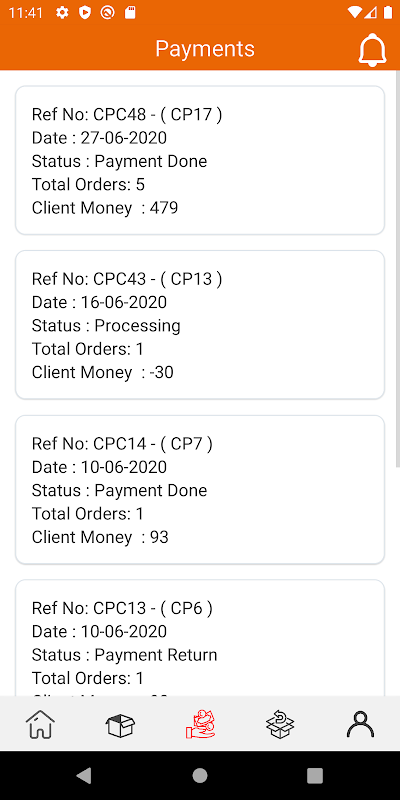The height and width of the screenshot is (800, 400).
Task: Open payment card CPC43 - ( CP13 )
Action: click(x=200, y=325)
